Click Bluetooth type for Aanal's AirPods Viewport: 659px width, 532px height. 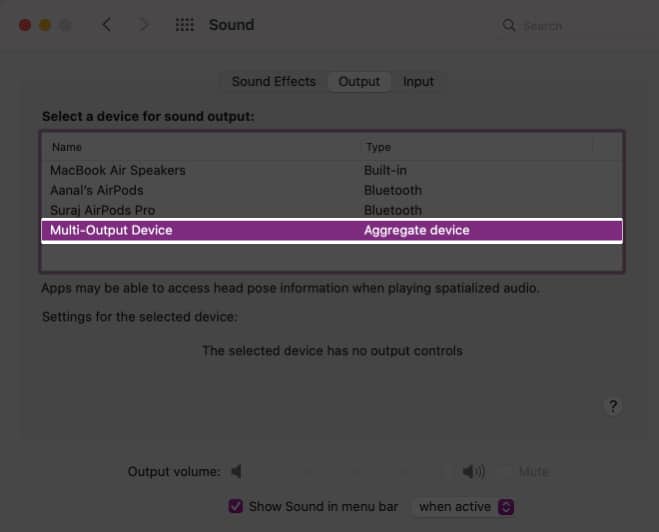[393, 190]
